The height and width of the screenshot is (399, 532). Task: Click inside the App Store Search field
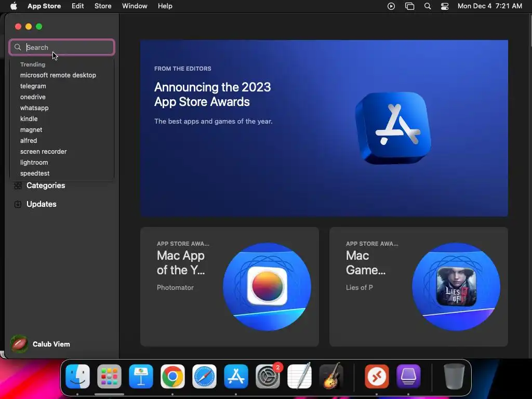(62, 47)
